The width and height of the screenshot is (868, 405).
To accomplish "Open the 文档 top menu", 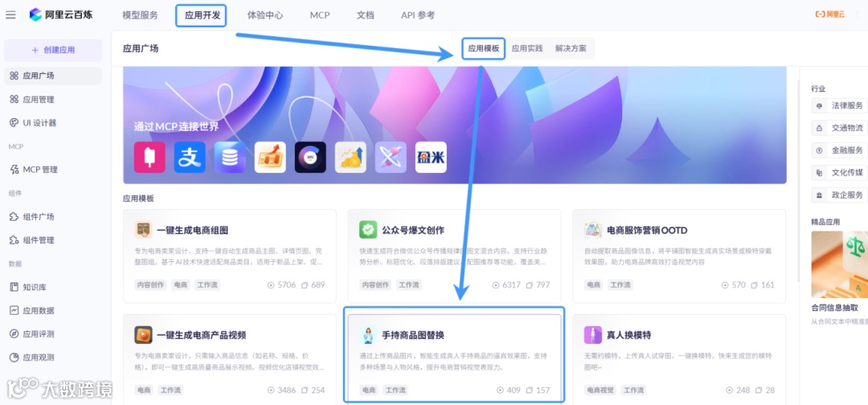I will (x=366, y=15).
